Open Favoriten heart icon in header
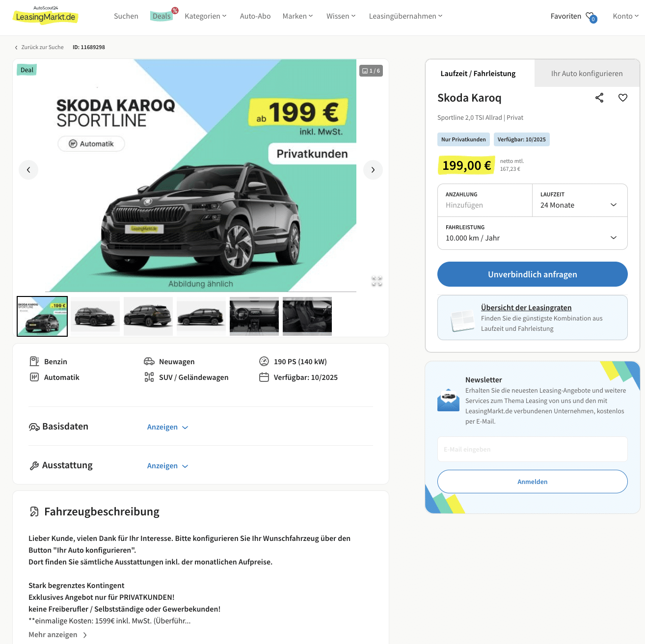Screen dimensions: 645x644 pyautogui.click(x=591, y=17)
